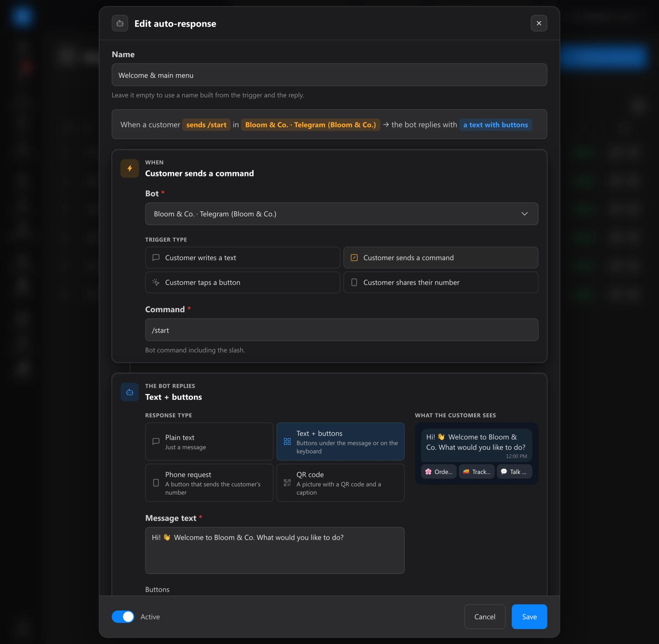
Task: Click the preview message bubble "Hi! Welcome to Bloom"
Action: (476, 445)
